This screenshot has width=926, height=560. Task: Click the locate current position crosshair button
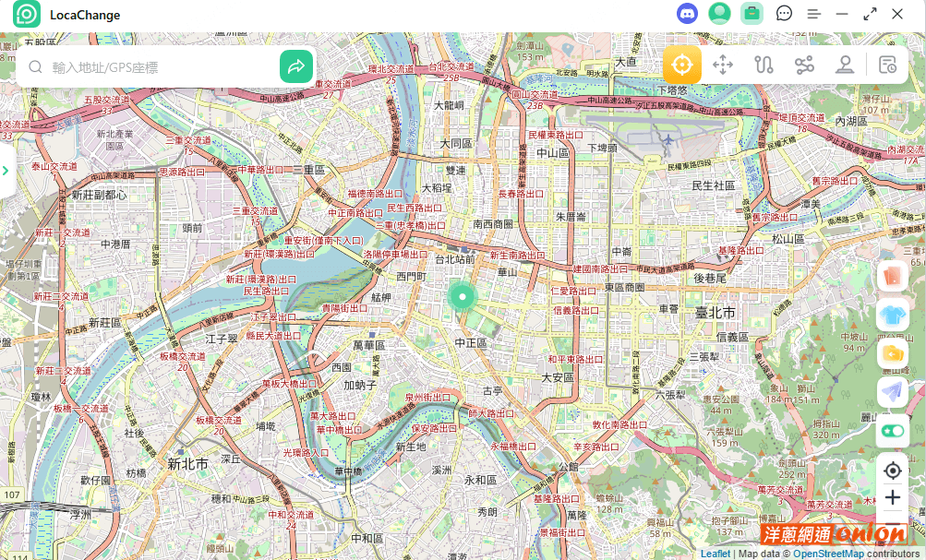(893, 471)
